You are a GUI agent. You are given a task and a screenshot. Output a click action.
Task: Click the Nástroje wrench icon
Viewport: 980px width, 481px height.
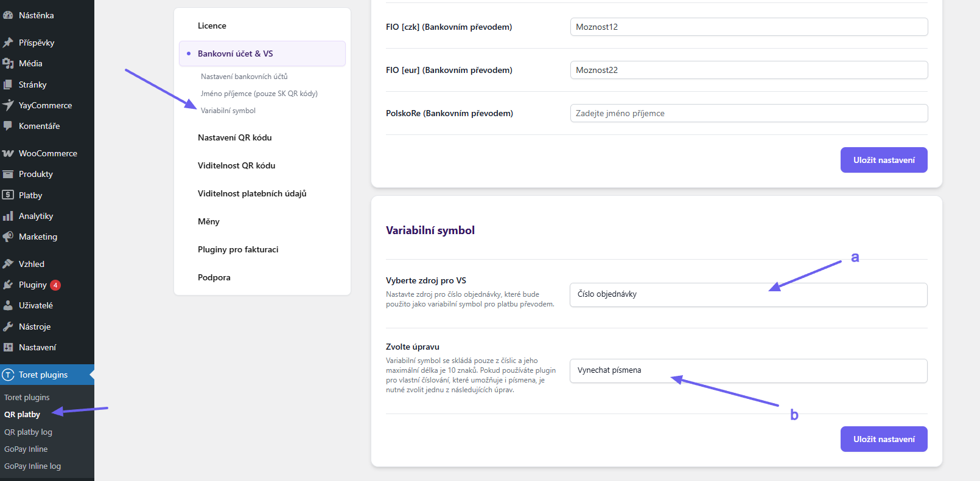point(8,327)
